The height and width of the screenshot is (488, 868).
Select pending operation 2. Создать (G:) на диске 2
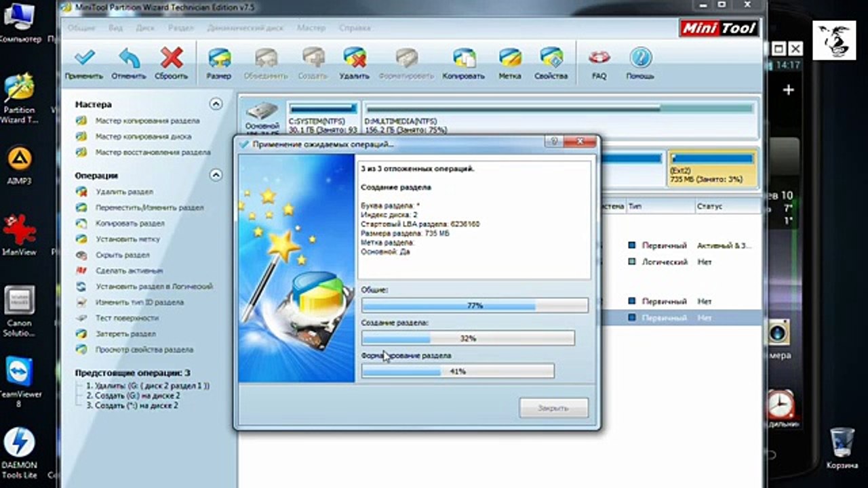coord(133,395)
